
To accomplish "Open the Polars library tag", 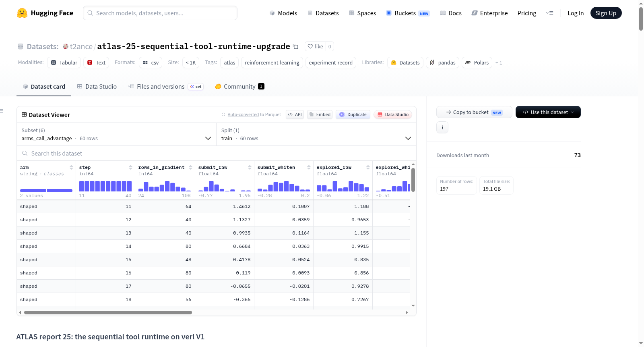I will click(x=477, y=62).
